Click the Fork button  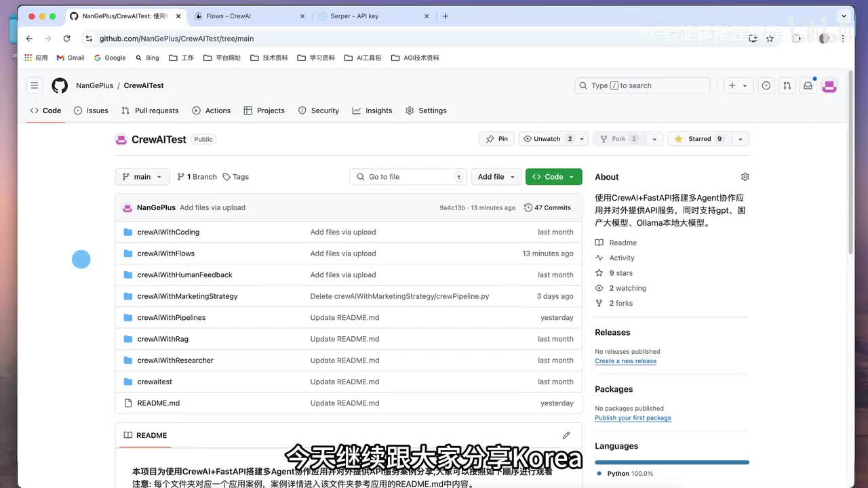(619, 139)
